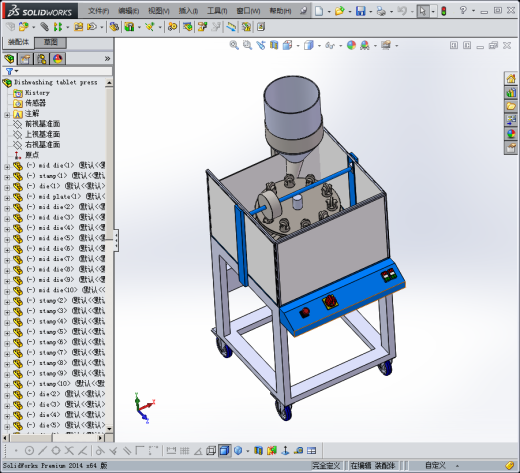
Task: Click the tree filter funnel icon
Action: pyautogui.click(x=9, y=71)
